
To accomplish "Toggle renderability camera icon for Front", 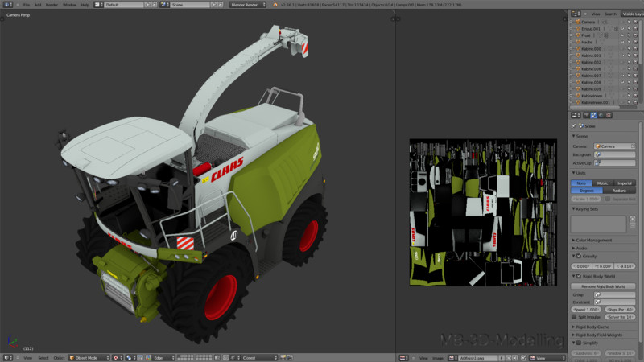I will (x=635, y=35).
